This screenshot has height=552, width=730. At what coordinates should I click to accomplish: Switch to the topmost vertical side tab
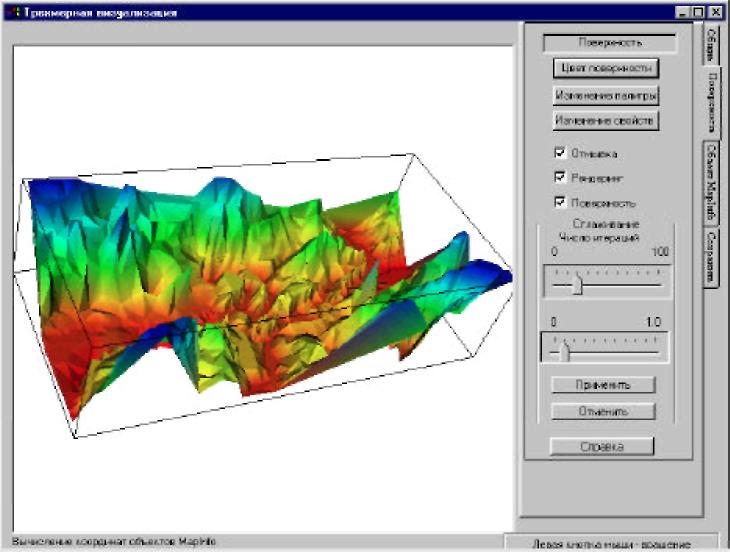tap(711, 45)
